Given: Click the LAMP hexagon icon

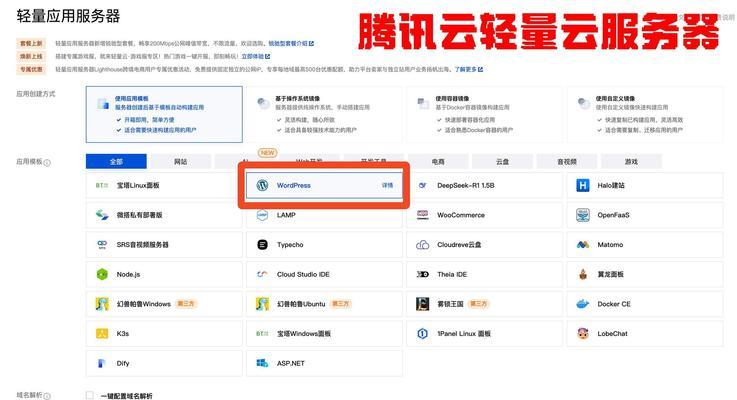Looking at the screenshot, I should tap(262, 215).
